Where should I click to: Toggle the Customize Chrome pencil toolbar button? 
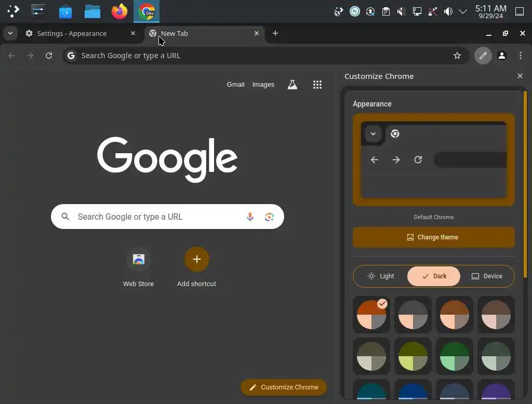tap(483, 55)
